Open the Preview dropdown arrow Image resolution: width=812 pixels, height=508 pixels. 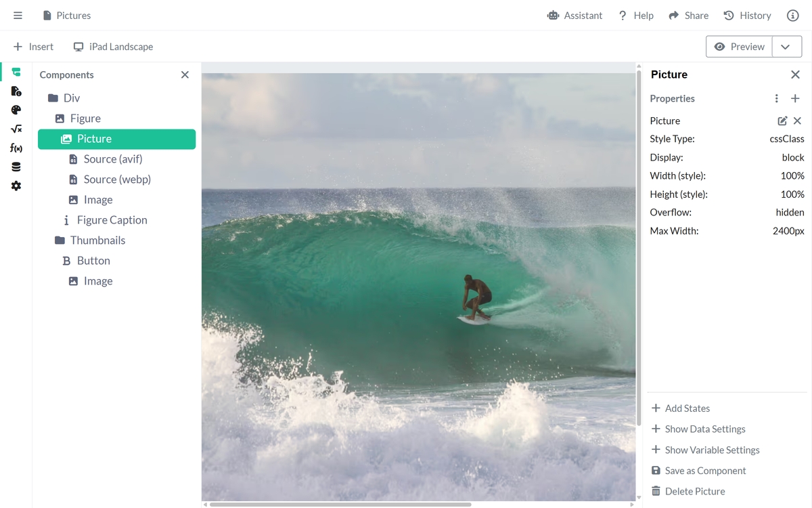tap(786, 47)
